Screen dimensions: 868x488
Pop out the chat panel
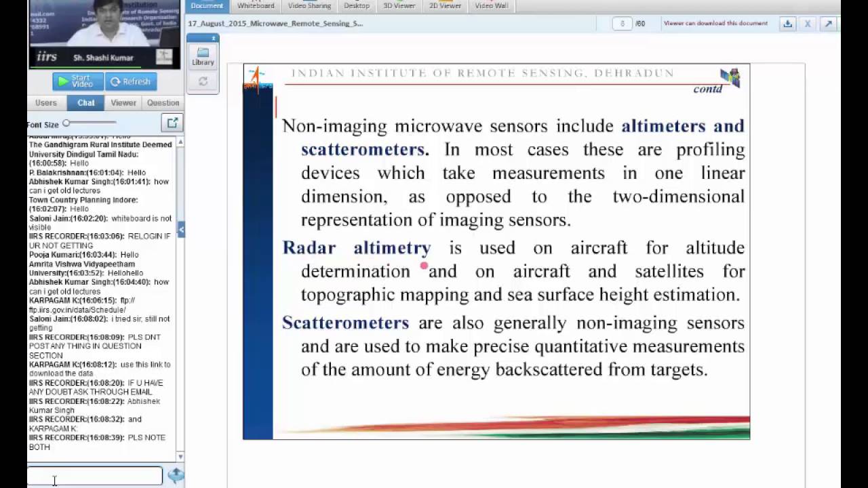(x=172, y=123)
